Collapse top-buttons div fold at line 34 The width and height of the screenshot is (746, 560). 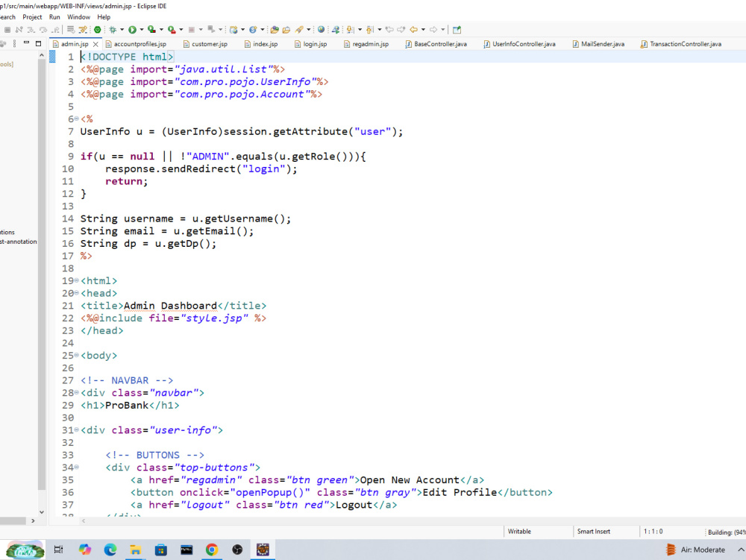click(77, 468)
